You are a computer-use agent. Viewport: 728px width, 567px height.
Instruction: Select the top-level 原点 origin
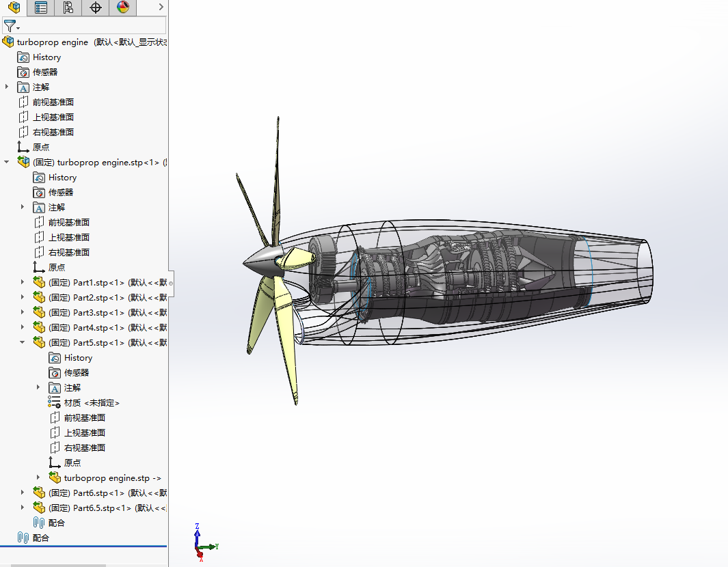pos(33,147)
